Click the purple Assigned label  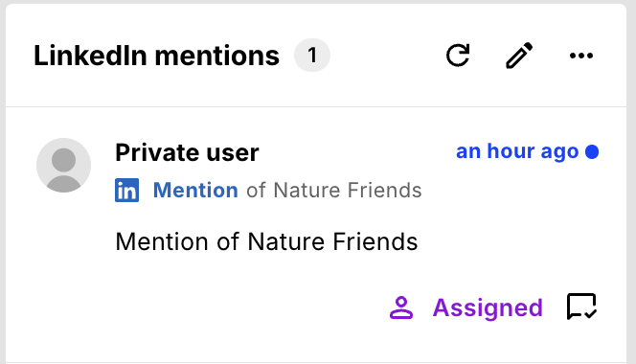point(488,307)
